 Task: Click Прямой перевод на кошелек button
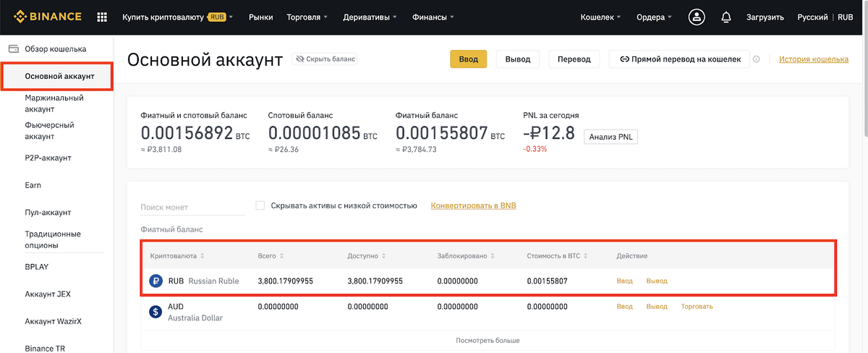click(678, 59)
